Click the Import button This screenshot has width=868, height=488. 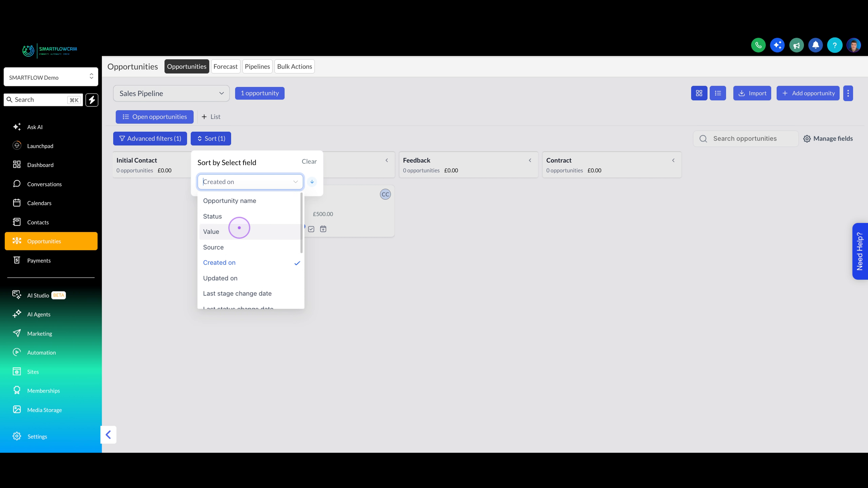tap(752, 93)
